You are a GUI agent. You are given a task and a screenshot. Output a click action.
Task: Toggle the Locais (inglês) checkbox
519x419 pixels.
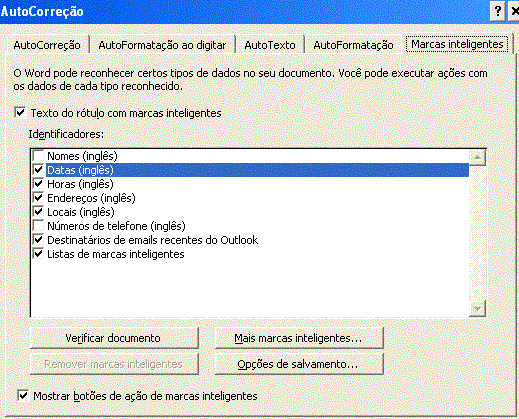click(38, 212)
